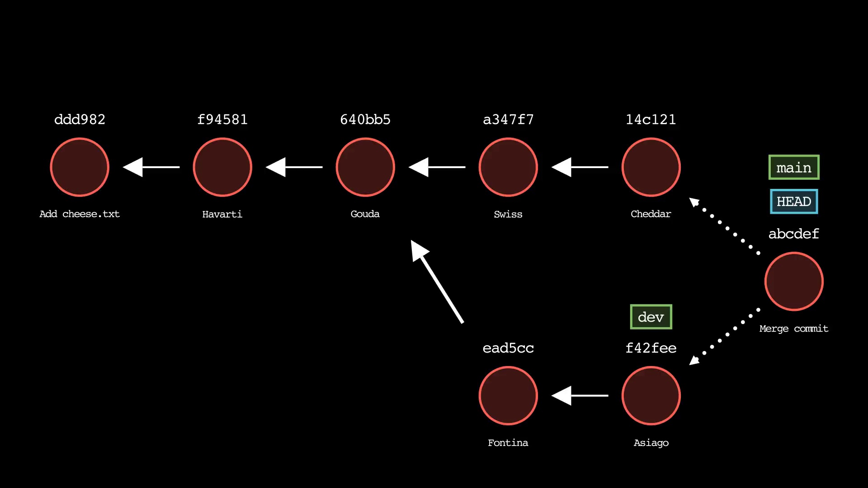Click the Gouda commit node (640bb5)
The image size is (868, 488).
(364, 168)
